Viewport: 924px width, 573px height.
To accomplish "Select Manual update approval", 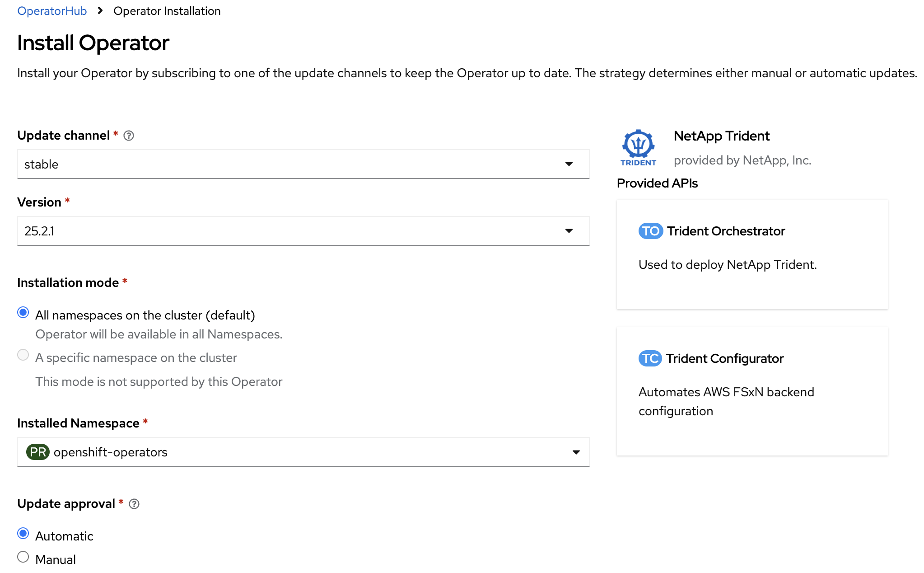I will click(23, 557).
